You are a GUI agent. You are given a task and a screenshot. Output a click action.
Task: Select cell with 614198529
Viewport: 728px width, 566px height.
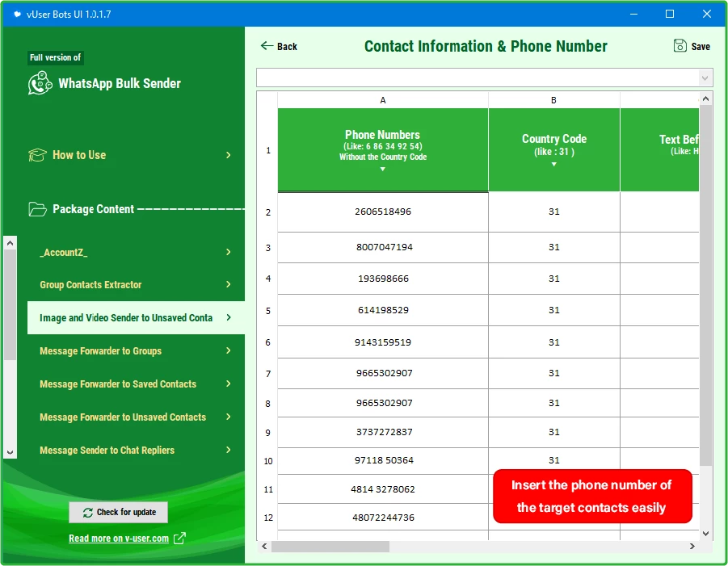point(383,310)
